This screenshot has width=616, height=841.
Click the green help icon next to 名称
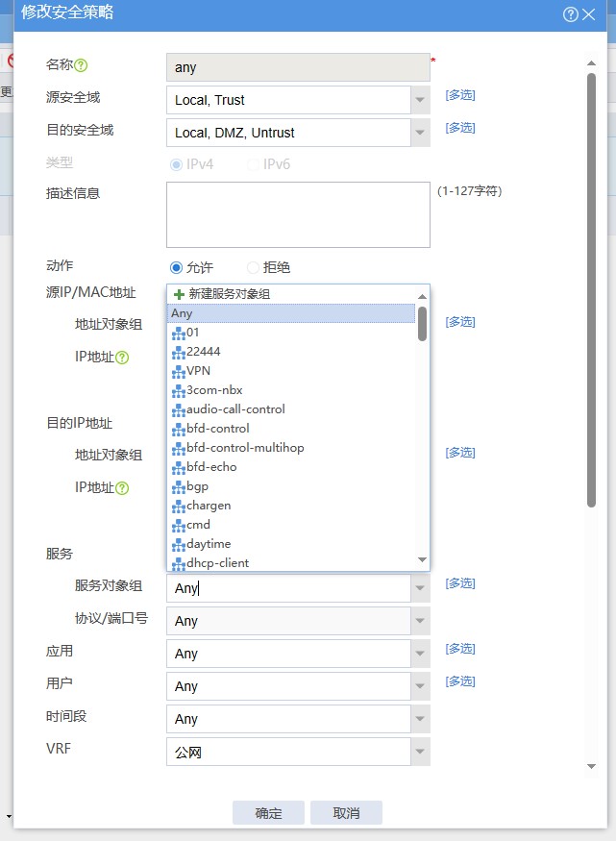point(82,65)
